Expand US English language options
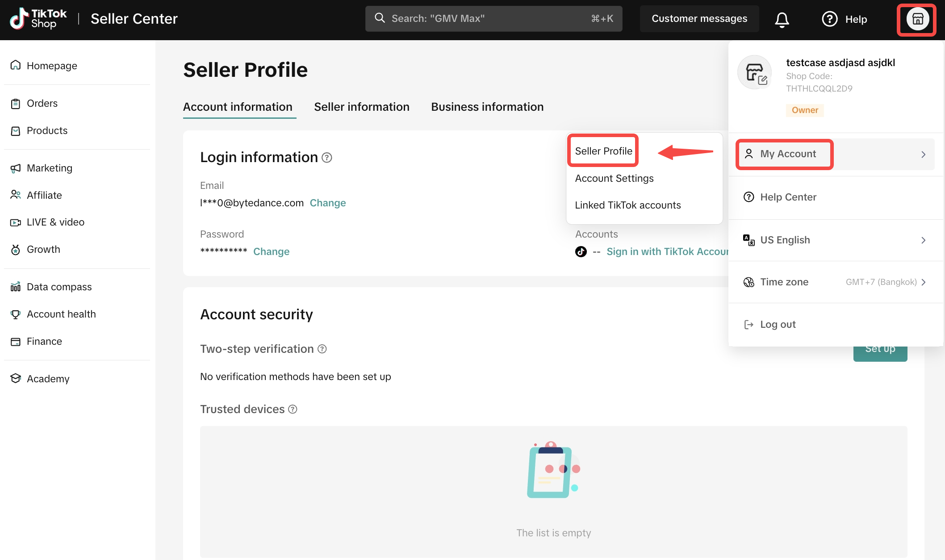Viewport: 945px width, 560px height. click(x=923, y=240)
